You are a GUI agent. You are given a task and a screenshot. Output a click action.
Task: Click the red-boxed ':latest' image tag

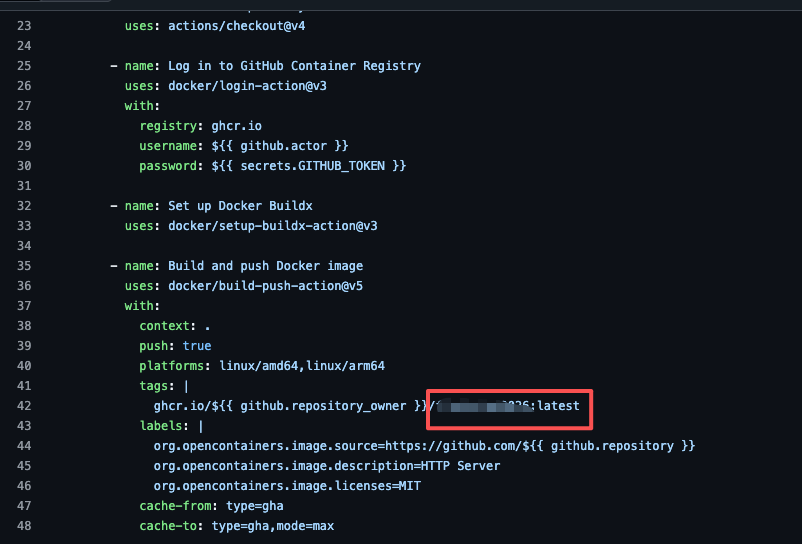(x=558, y=406)
